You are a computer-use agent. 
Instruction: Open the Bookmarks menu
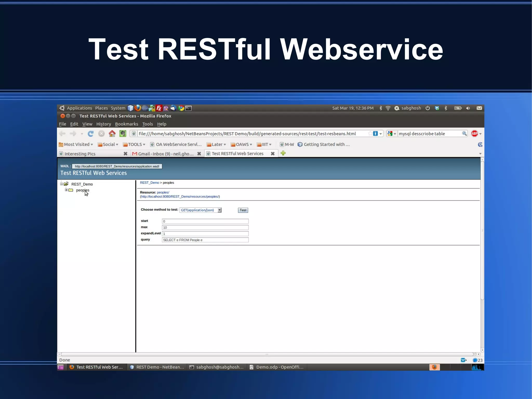[127, 124]
